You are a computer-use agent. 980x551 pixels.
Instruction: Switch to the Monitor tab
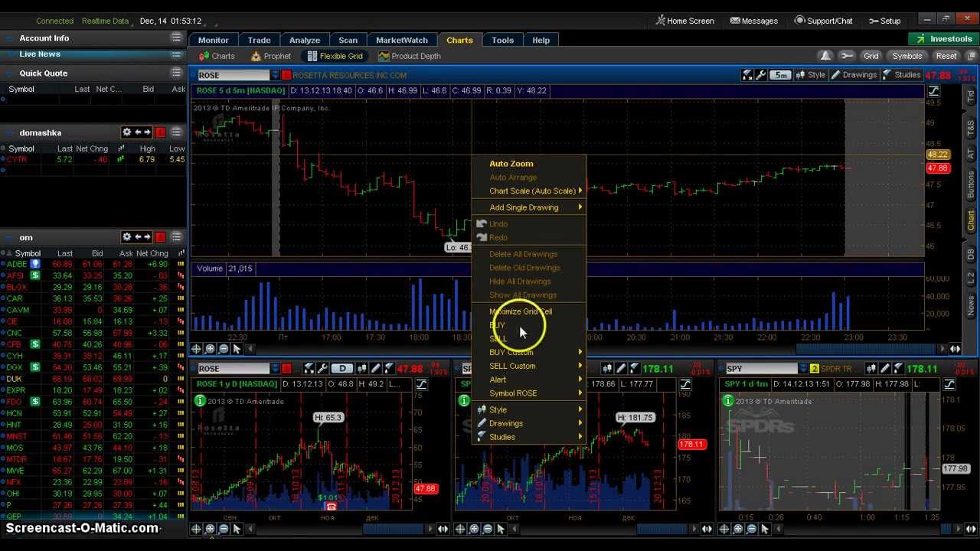pyautogui.click(x=214, y=40)
